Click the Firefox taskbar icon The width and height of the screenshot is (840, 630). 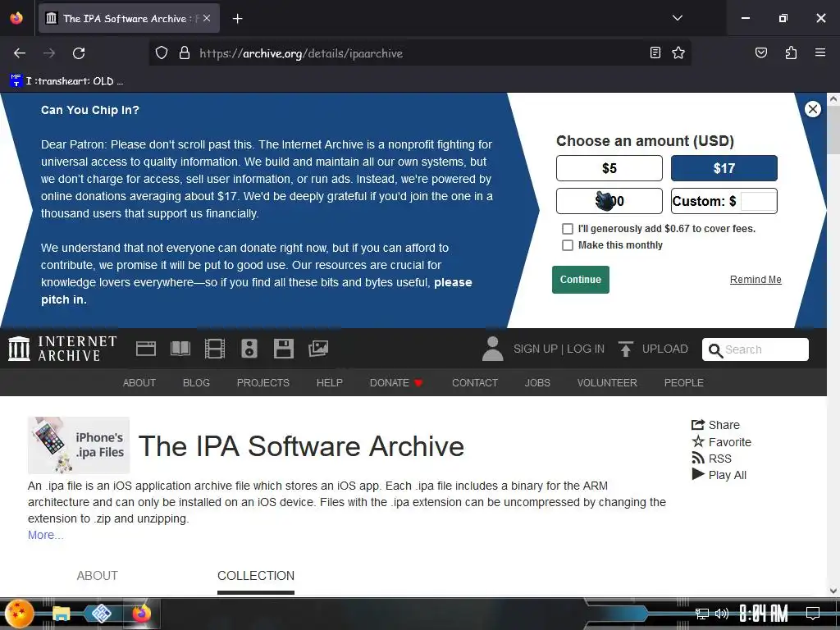click(x=141, y=614)
